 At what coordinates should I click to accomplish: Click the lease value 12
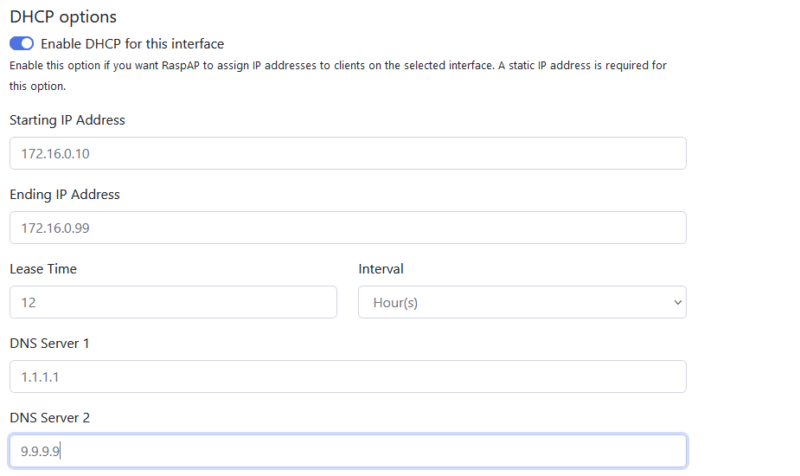click(x=29, y=302)
